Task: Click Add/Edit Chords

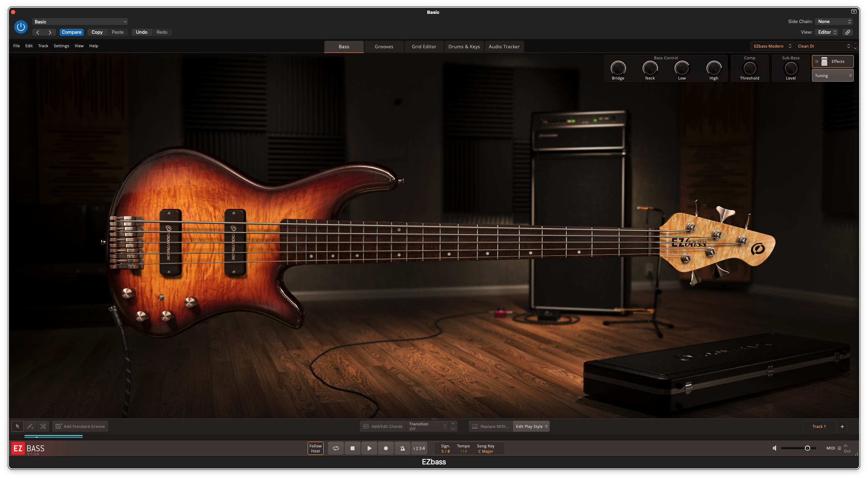Action: click(x=383, y=426)
